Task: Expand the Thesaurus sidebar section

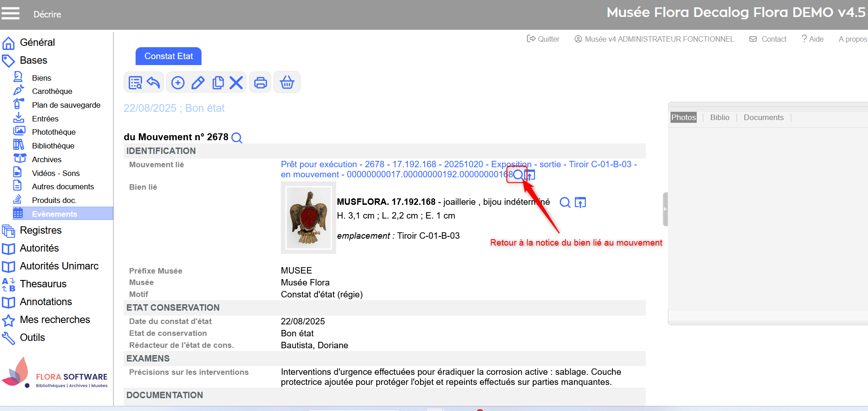Action: click(43, 284)
